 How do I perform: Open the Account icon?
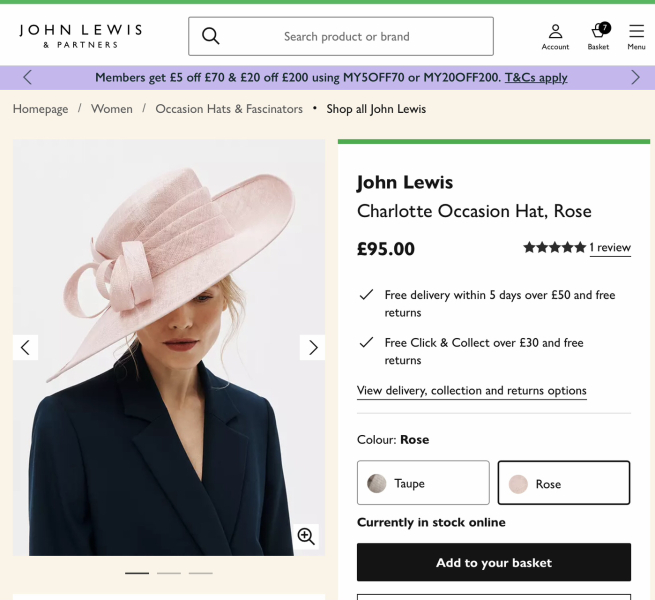[x=555, y=37]
